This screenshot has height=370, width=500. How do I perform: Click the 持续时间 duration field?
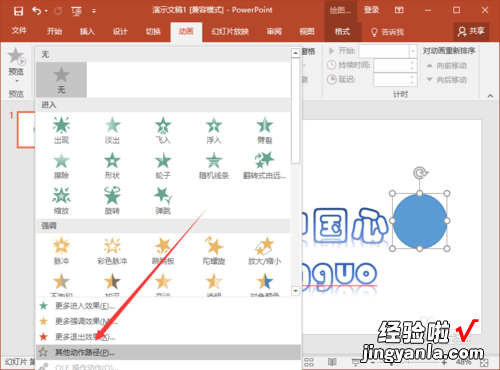click(x=392, y=65)
